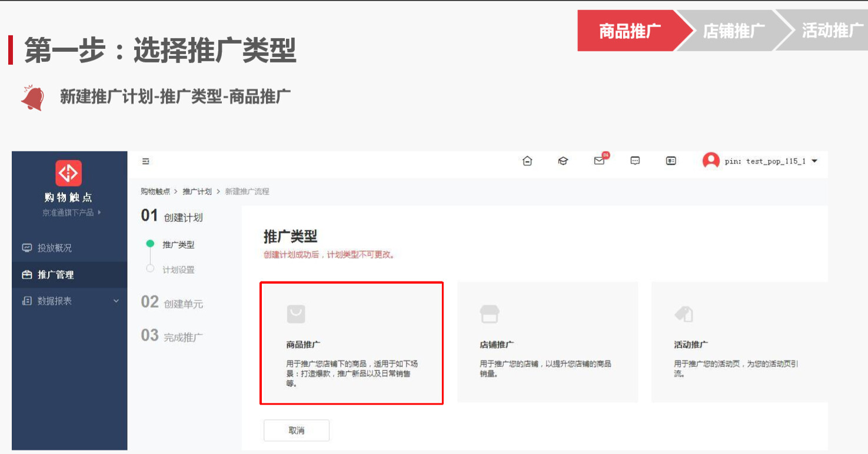Click 推广计划 in the breadcrumb
The height and width of the screenshot is (454, 868).
(x=197, y=191)
